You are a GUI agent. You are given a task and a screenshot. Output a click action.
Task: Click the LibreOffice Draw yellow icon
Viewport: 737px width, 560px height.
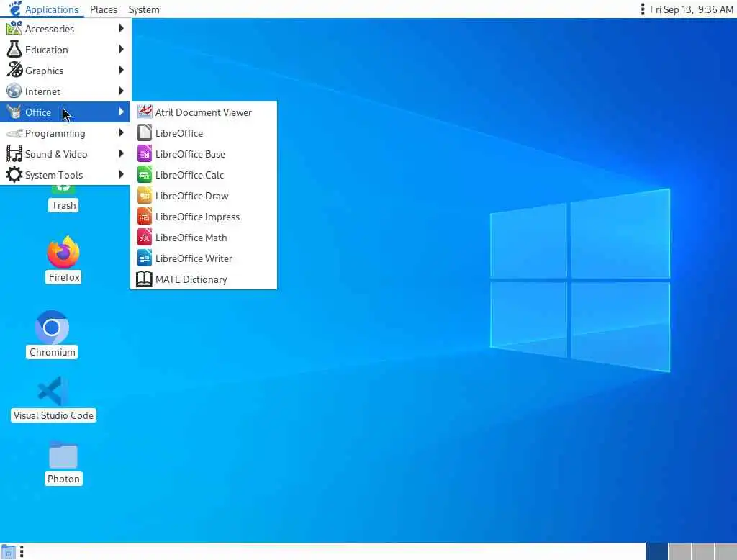144,196
